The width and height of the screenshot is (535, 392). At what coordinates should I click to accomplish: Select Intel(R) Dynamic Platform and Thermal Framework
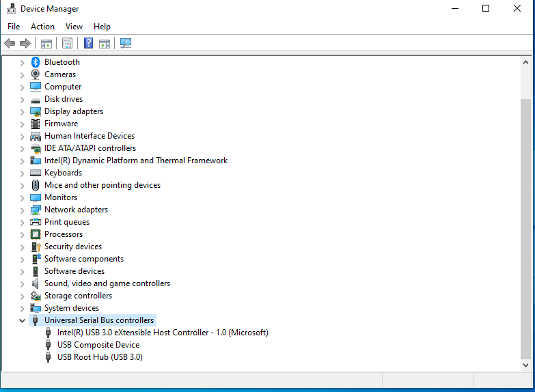pyautogui.click(x=136, y=160)
